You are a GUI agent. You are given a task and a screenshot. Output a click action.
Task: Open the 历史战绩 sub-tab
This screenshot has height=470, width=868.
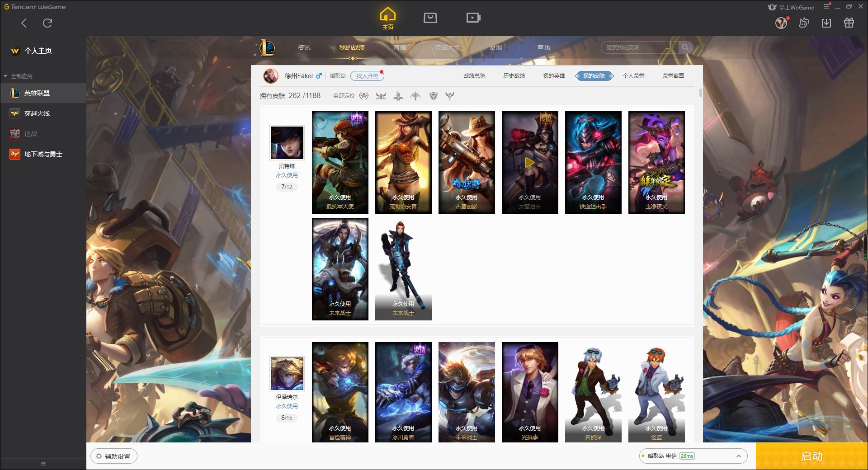point(514,76)
